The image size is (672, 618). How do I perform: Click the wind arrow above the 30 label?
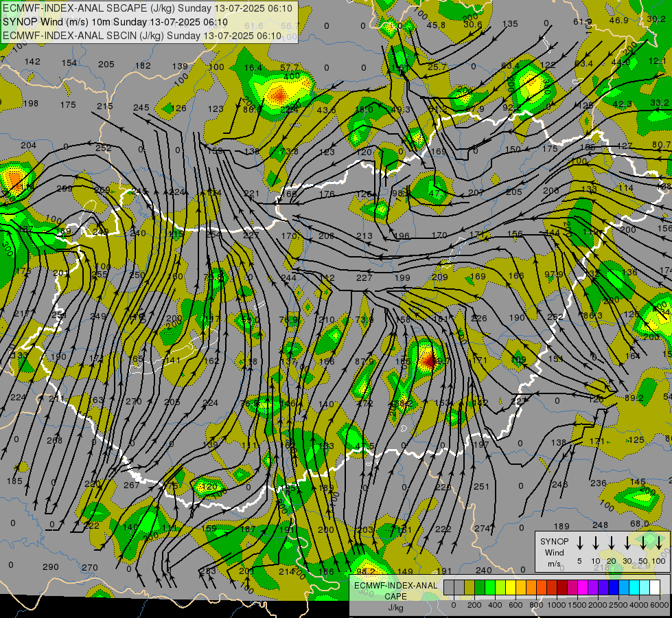pos(627,543)
